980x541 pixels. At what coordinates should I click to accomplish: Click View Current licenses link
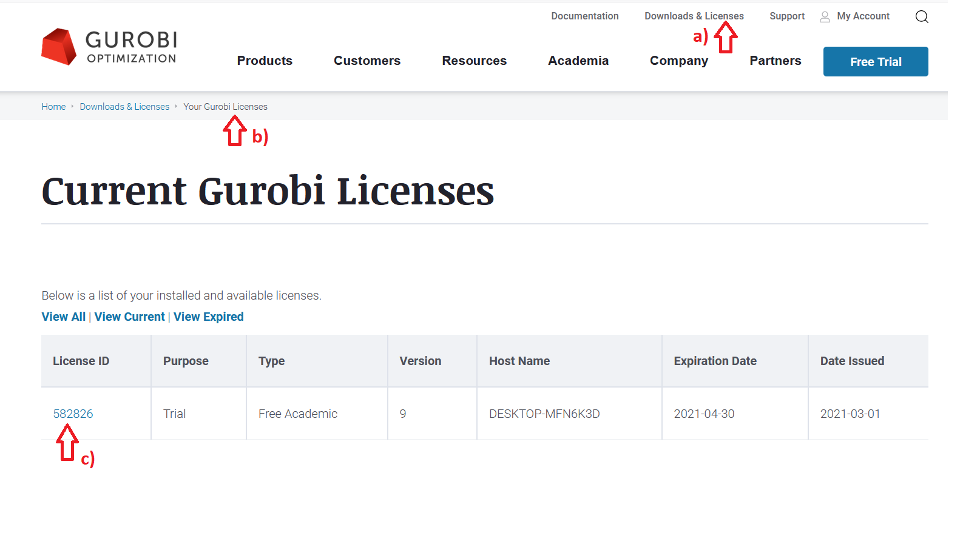pos(130,317)
